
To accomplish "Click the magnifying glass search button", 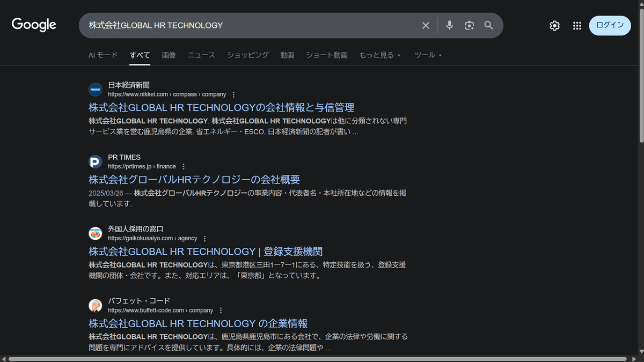I will (489, 25).
